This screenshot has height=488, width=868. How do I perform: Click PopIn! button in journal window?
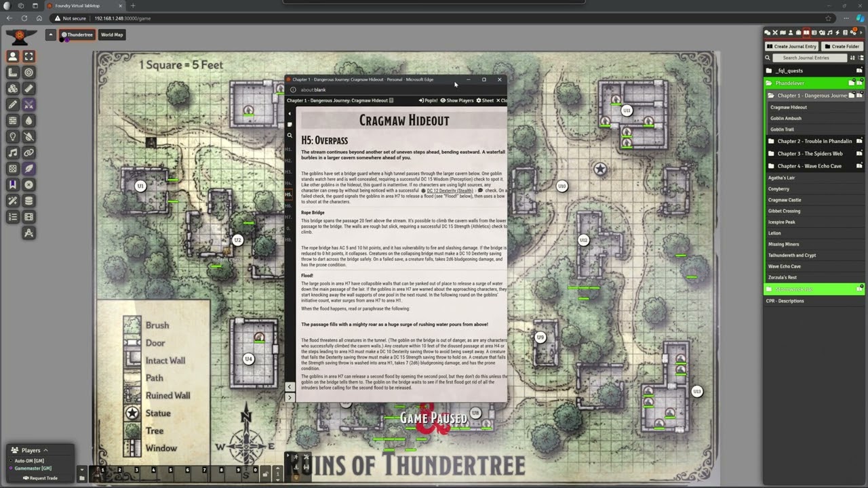[x=428, y=100]
